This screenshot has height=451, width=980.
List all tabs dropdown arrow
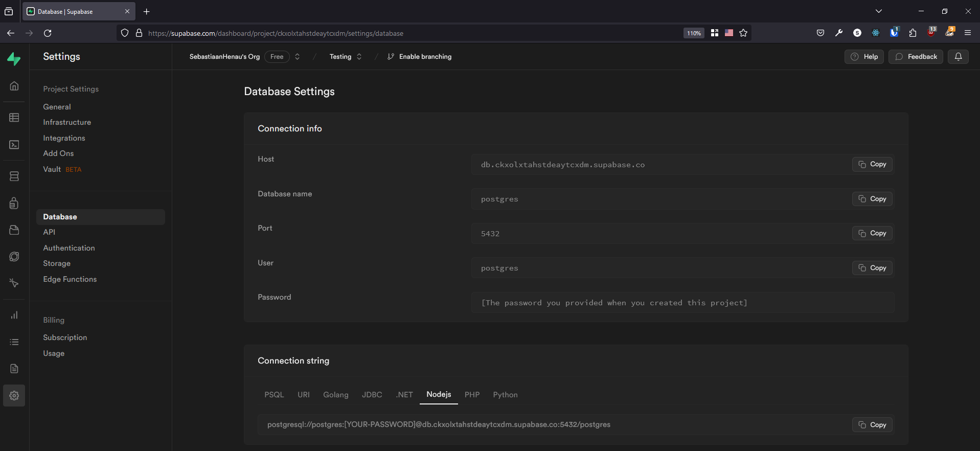coord(879,11)
